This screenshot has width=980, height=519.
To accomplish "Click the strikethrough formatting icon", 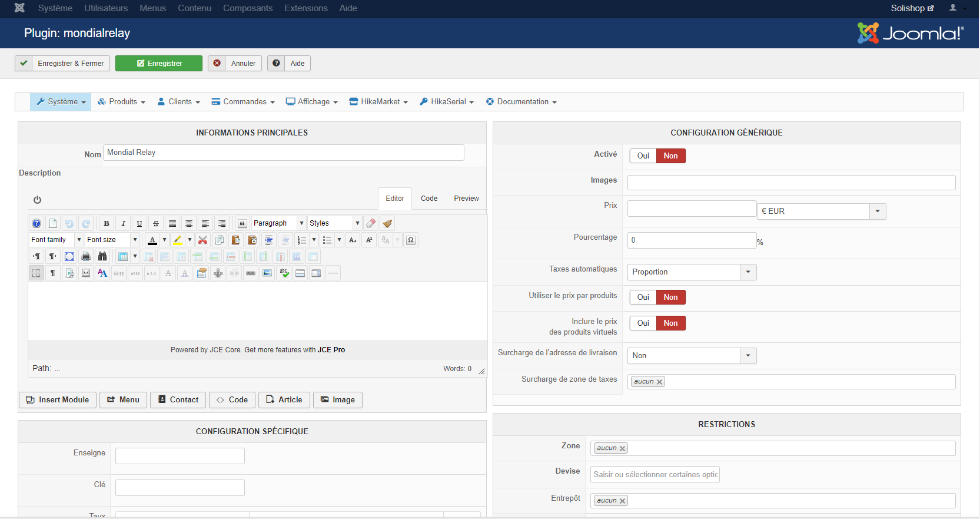I will click(156, 223).
